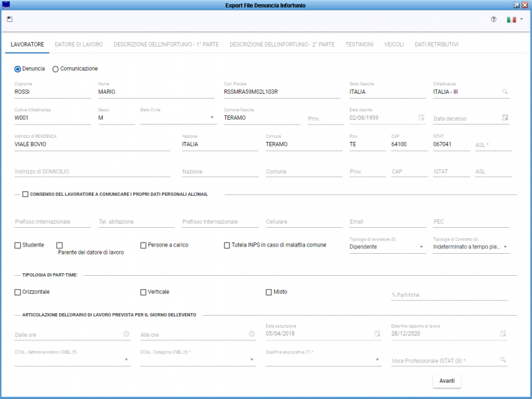Tick the Consenso del lavoratore checkbox

click(x=25, y=195)
